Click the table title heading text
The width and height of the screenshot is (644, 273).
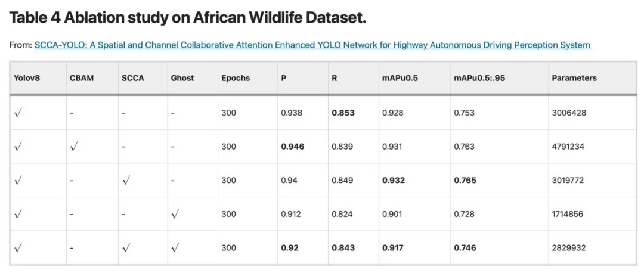click(x=187, y=18)
